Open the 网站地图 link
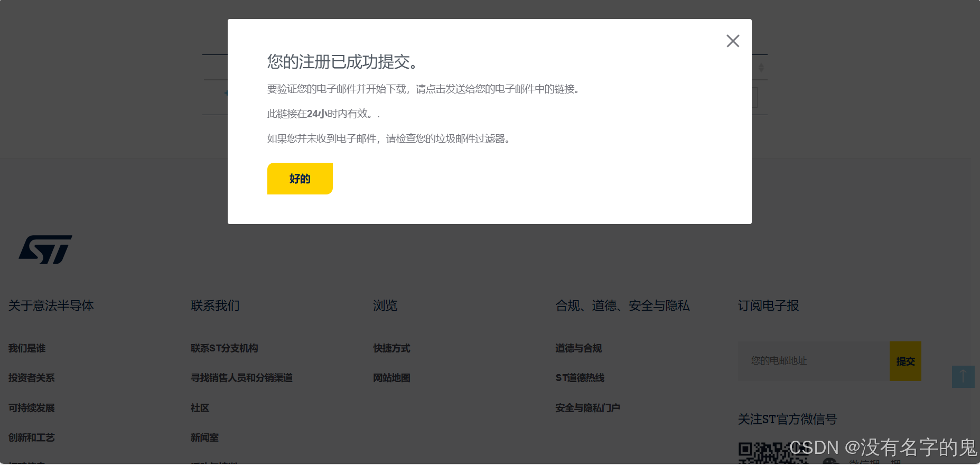The width and height of the screenshot is (980, 465). 391,378
